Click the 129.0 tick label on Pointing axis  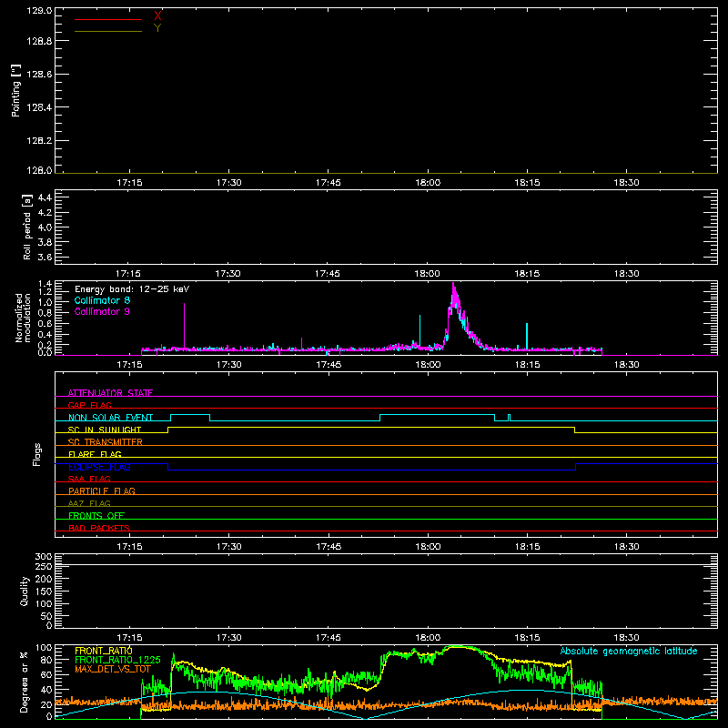click(39, 11)
